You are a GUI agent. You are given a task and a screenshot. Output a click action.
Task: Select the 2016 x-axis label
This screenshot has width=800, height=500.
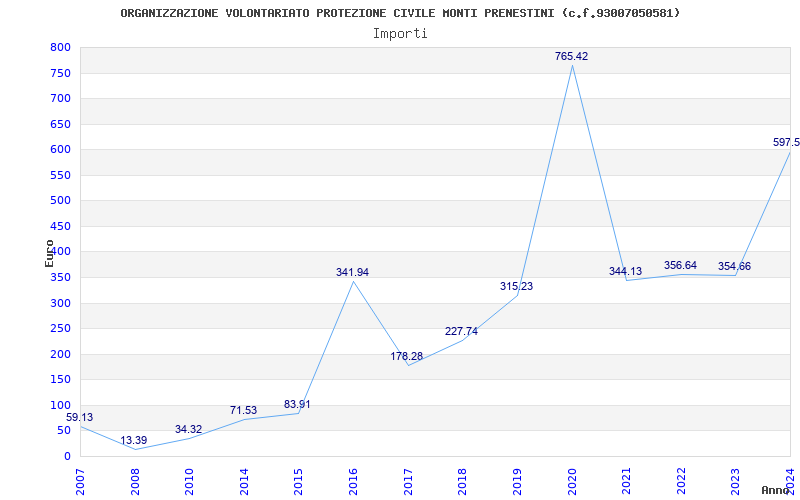point(353,482)
